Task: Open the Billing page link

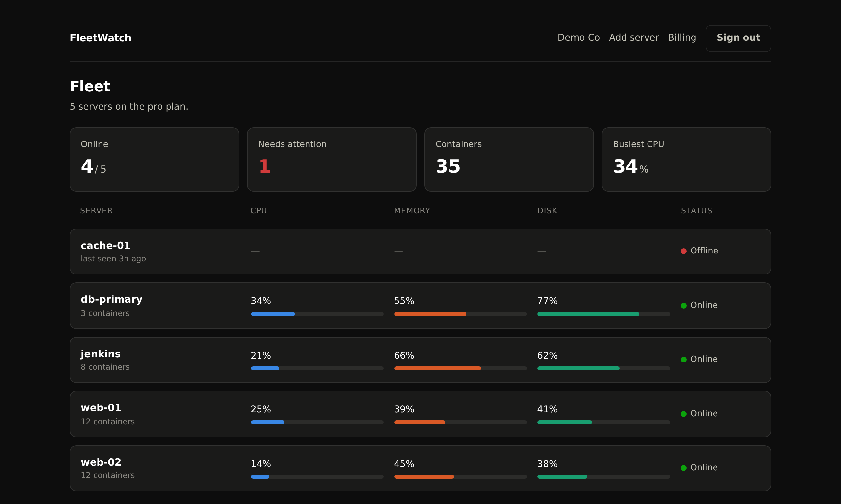Action: (682, 38)
